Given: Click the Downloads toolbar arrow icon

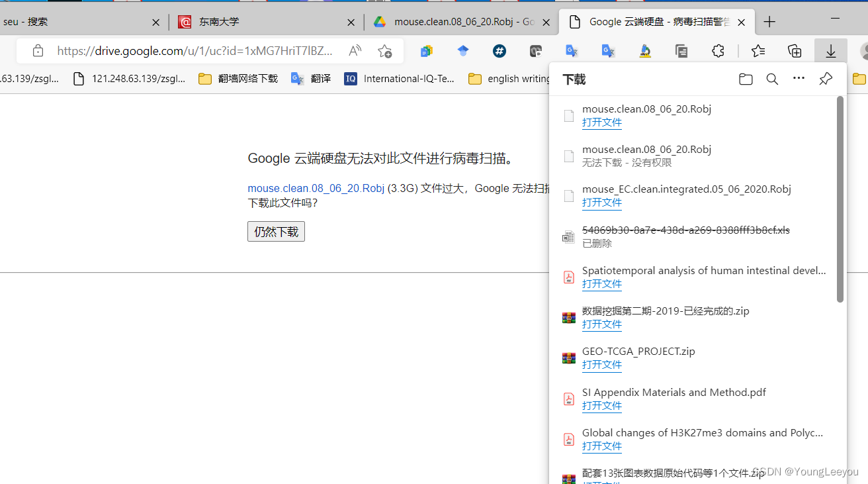Looking at the screenshot, I should click(x=831, y=51).
